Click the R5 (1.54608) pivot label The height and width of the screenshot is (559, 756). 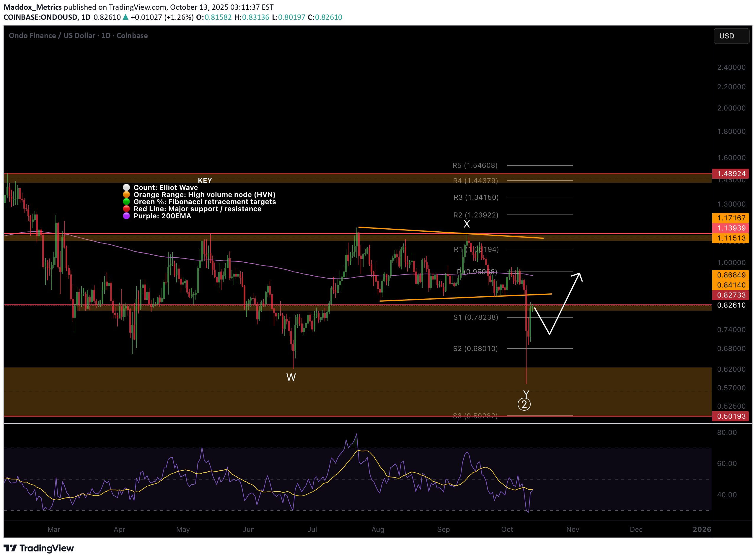[475, 165]
